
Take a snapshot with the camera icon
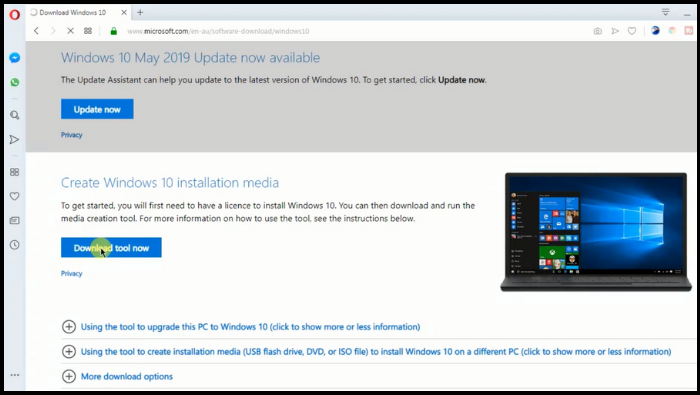(x=597, y=31)
